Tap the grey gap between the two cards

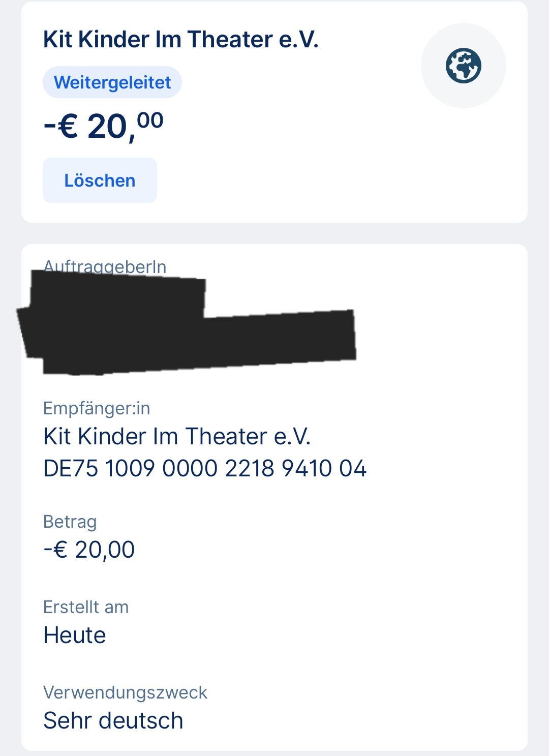[274, 233]
